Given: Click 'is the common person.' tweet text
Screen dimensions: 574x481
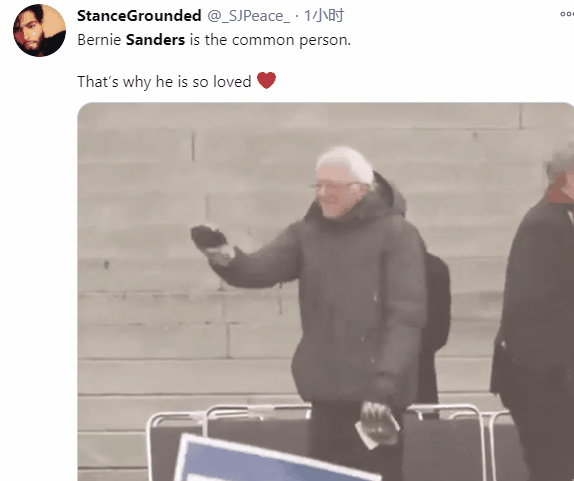Looking at the screenshot, I should pyautogui.click(x=270, y=40).
